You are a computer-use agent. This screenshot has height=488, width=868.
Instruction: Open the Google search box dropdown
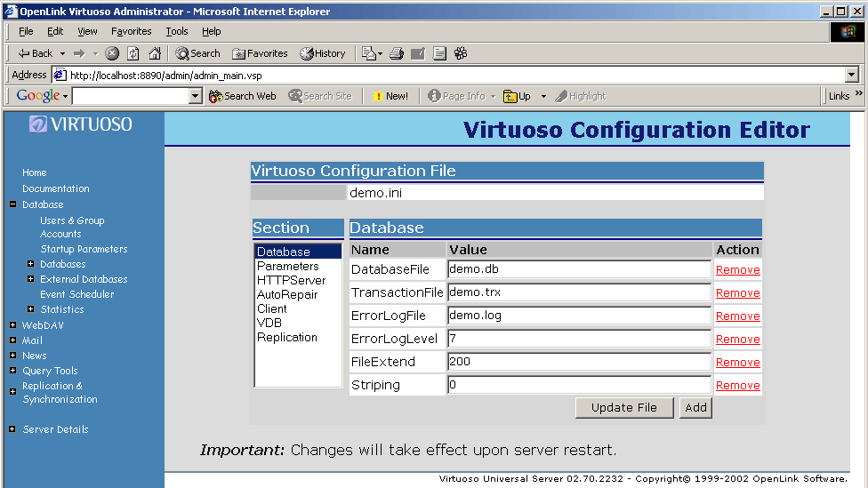[x=196, y=96]
